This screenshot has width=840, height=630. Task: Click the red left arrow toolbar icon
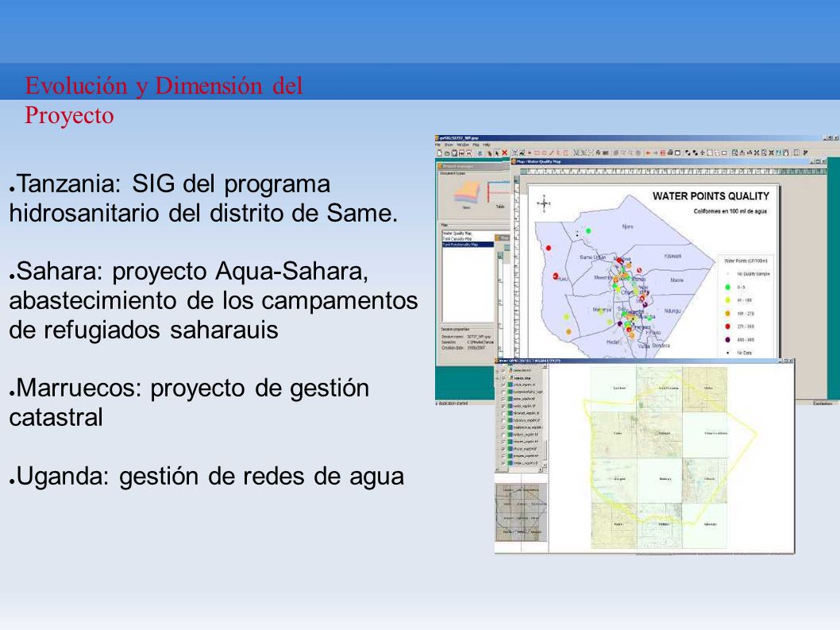(648, 153)
